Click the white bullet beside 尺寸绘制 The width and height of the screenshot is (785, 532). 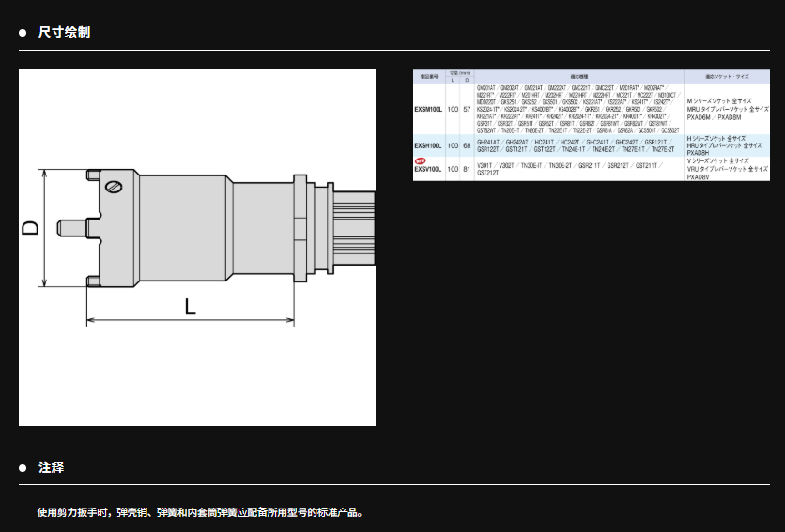(23, 33)
